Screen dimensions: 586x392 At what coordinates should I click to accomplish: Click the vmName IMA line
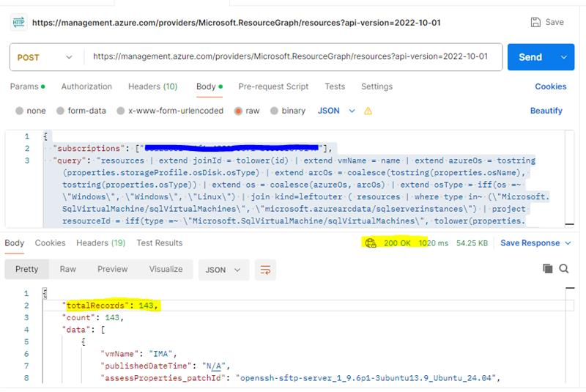138,353
